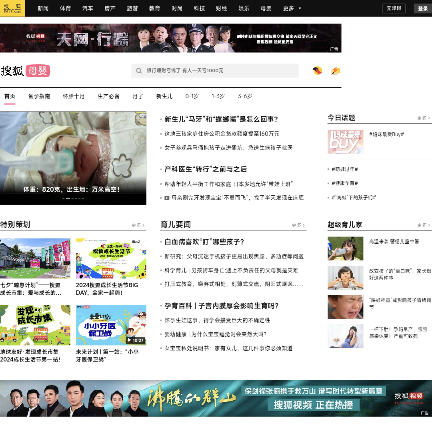Open the 妈咪最爱 buy topic image
Viewport: 432px width, 431px height.
(345, 142)
